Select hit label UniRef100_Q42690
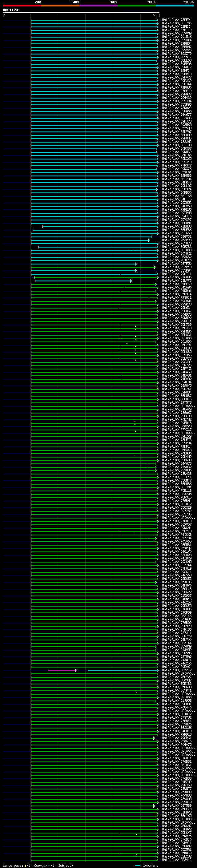197x868 pixels. (x=177, y=288)
